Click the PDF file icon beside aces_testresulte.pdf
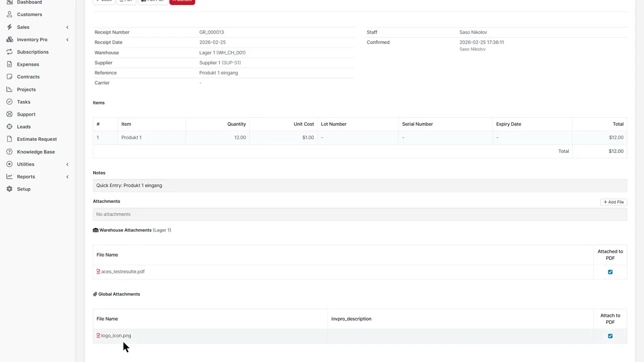Screen dimensions: 644x362 coord(98,271)
